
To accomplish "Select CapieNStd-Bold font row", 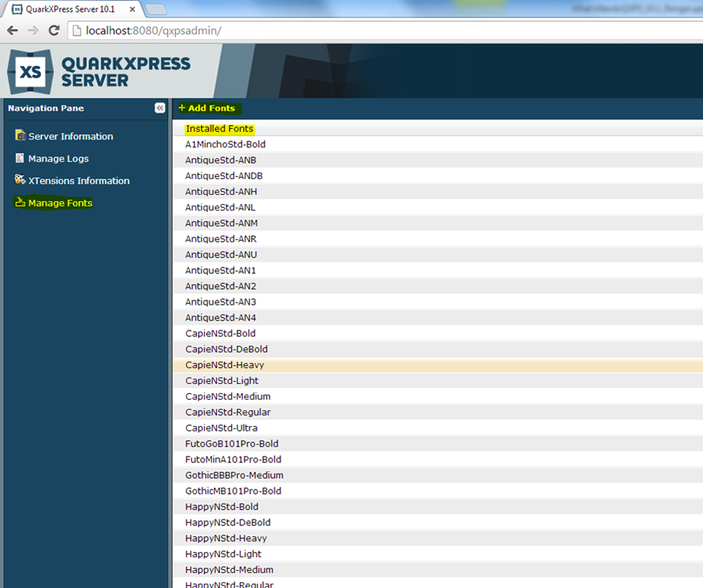I will coord(438,333).
